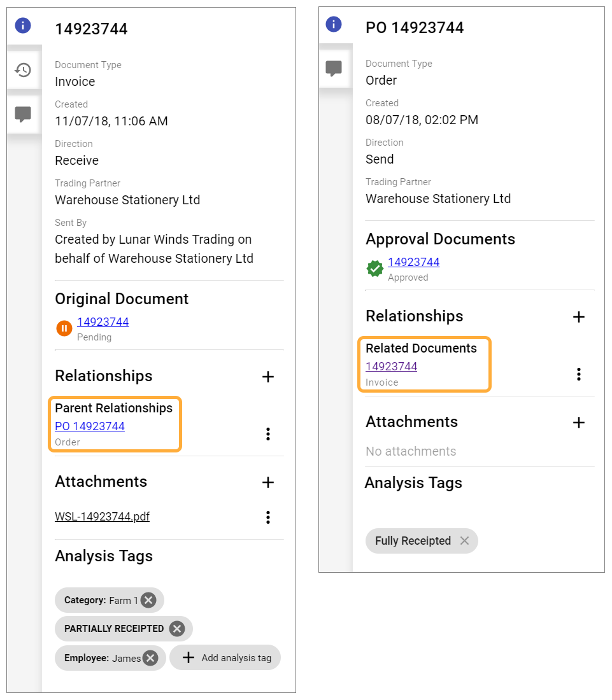
Task: Remove the PARTIALLY RECEIPTED analysis tag
Action: (176, 628)
